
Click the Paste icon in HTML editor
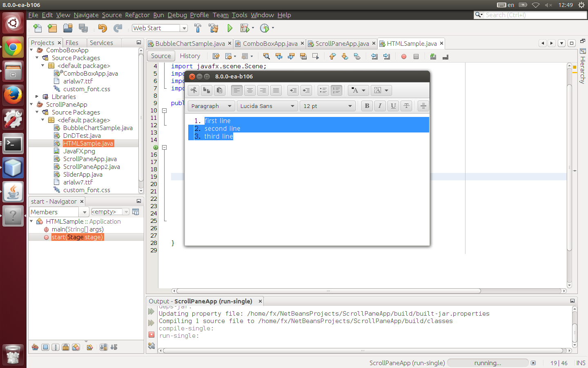pos(220,90)
